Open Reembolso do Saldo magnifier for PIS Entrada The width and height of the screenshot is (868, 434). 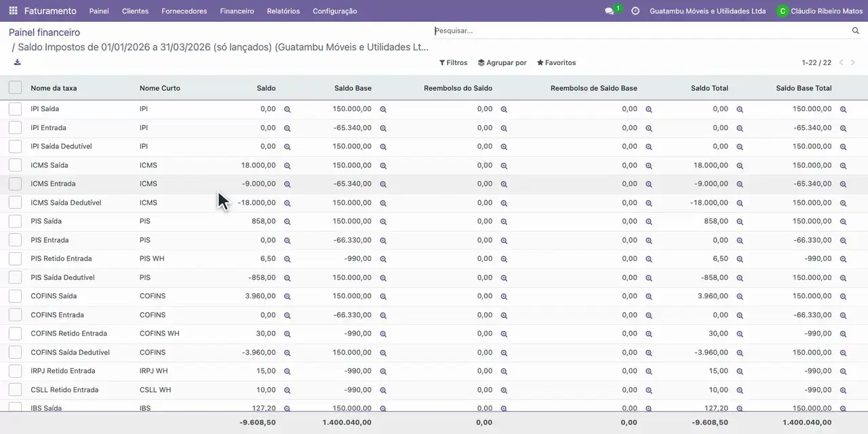click(x=504, y=241)
